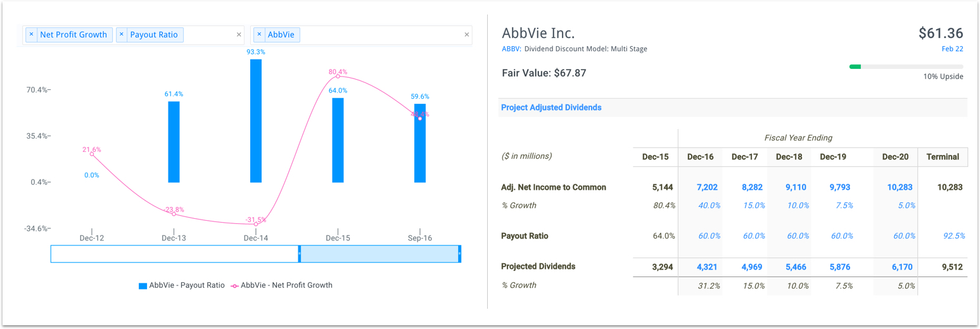Select the Dec-15 64.0% payout bar
980x329 pixels.
click(338, 140)
